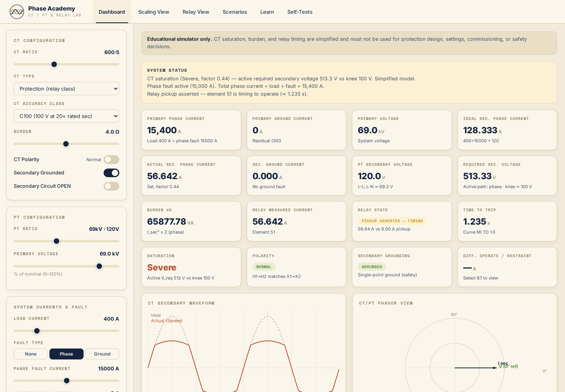Click the Primary Voltage card value 69.0
Viewport: 565px width, 392px height.
pos(368,130)
